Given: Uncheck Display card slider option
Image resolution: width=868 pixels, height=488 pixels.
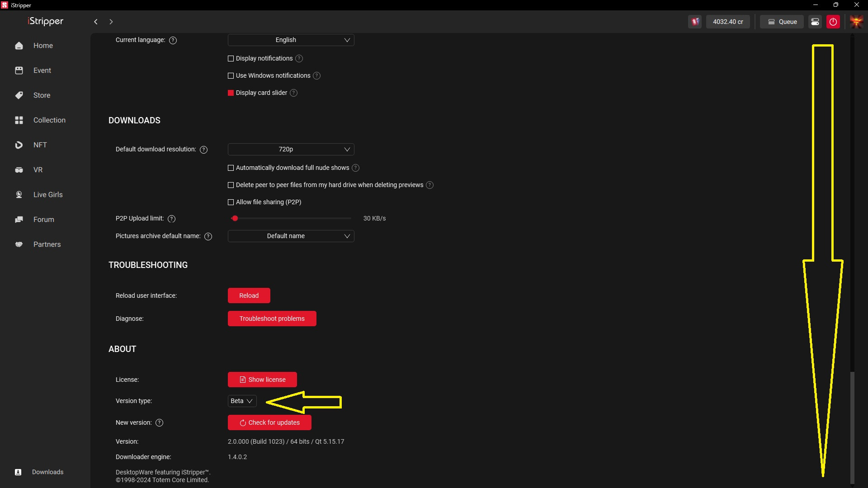Looking at the screenshot, I should 231,93.
